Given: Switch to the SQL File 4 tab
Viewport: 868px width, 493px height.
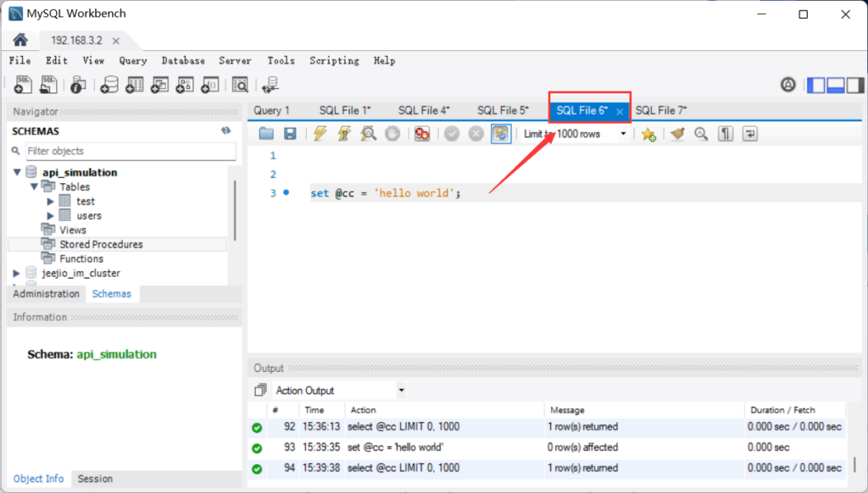Looking at the screenshot, I should click(423, 110).
